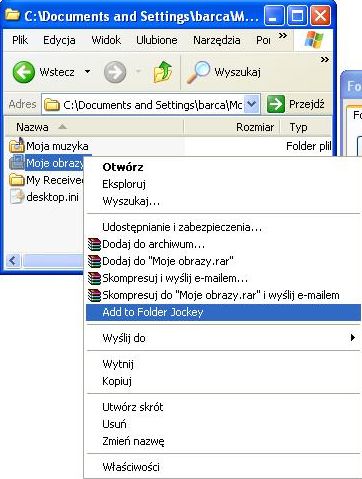Open the Edycja menu
Viewport: 362px width, 479px height.
coord(59,40)
